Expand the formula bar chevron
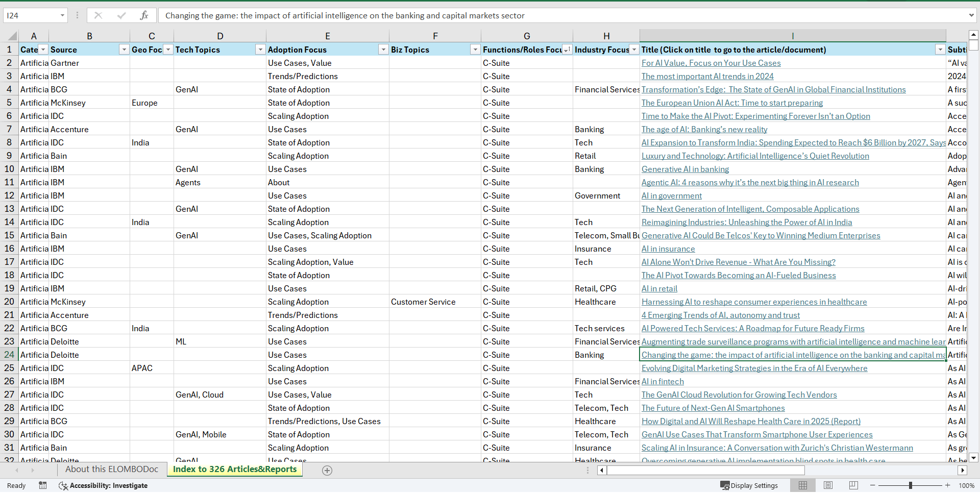This screenshot has height=493, width=980. point(971,15)
